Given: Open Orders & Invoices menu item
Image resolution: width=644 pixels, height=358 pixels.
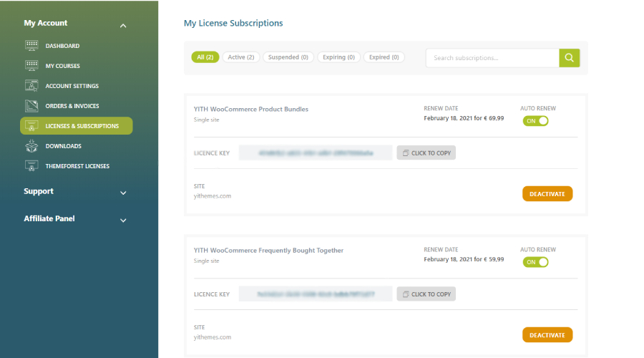Looking at the screenshot, I should pyautogui.click(x=72, y=106).
